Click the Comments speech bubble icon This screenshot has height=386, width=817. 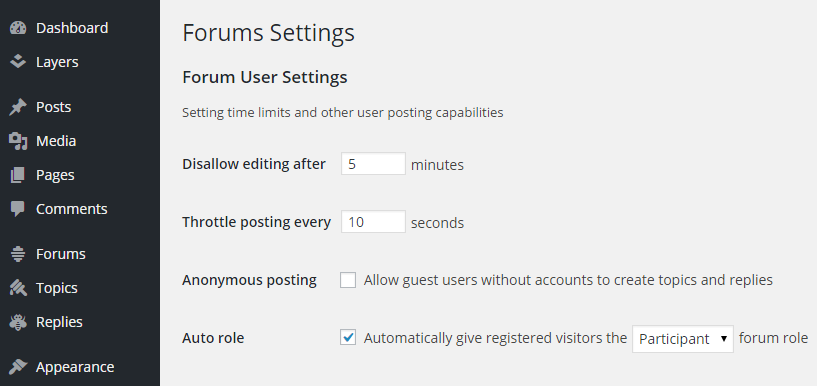pyautogui.click(x=18, y=209)
